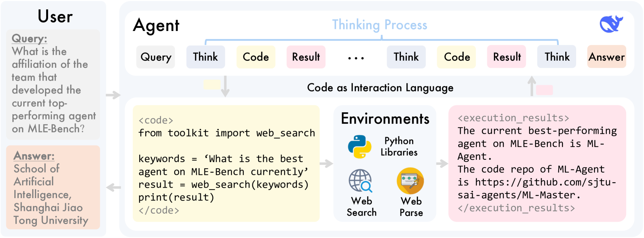The image size is (644, 238).
Task: Click the Python Libraries logo icon
Action: click(x=359, y=147)
